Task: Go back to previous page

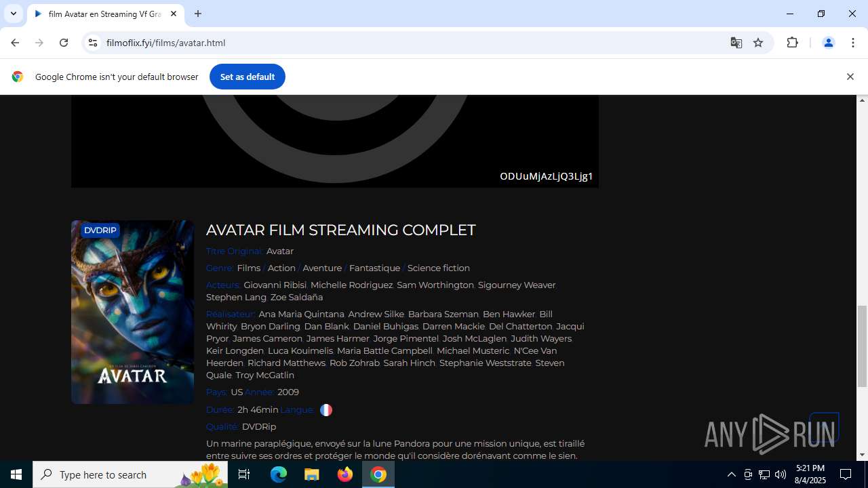Action: 15,43
